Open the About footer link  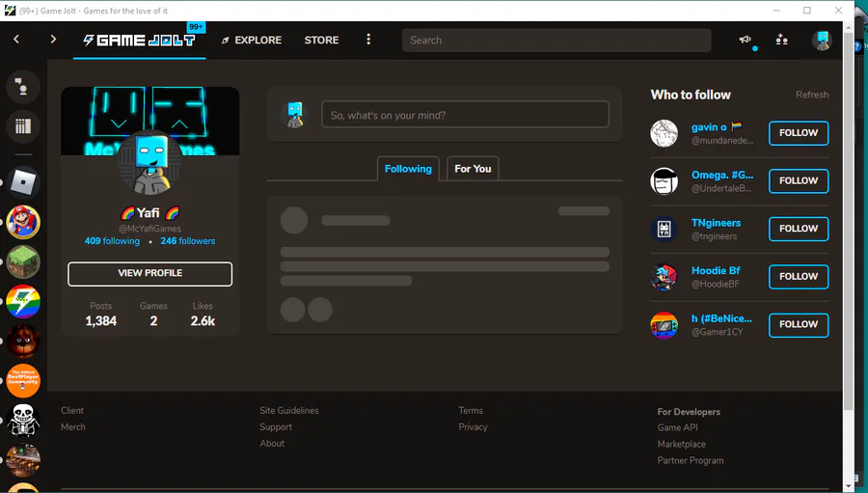pyautogui.click(x=272, y=443)
